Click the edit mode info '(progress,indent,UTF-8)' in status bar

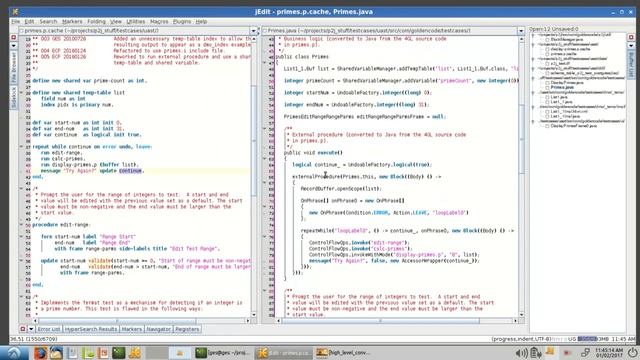click(x=521, y=339)
